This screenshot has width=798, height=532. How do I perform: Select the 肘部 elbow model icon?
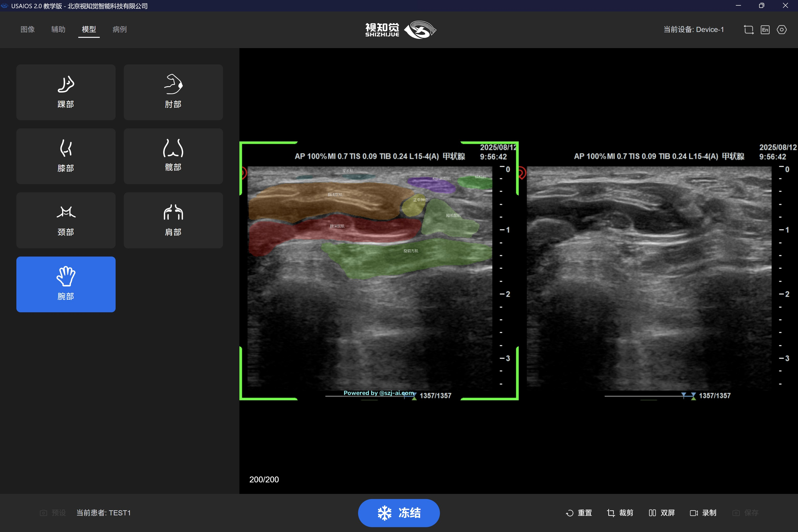173,92
